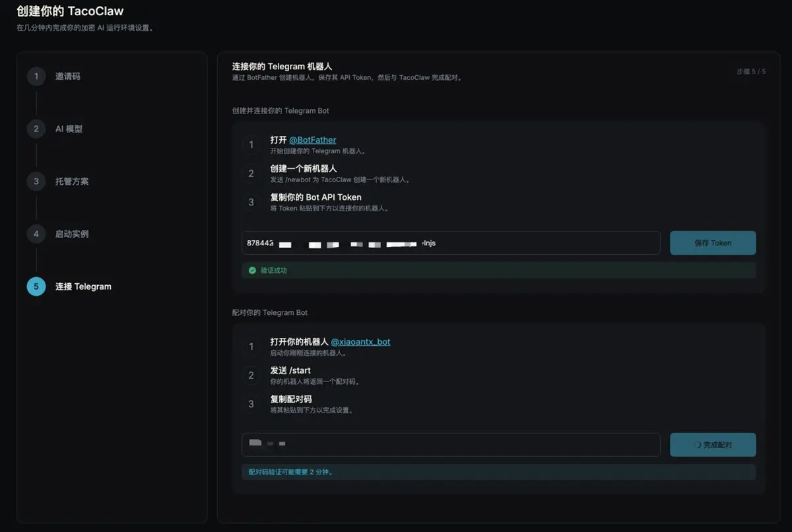This screenshot has width=792, height=532.
Task: Click the 你的机器人将返回一个配对码 description
Action: tap(315, 382)
